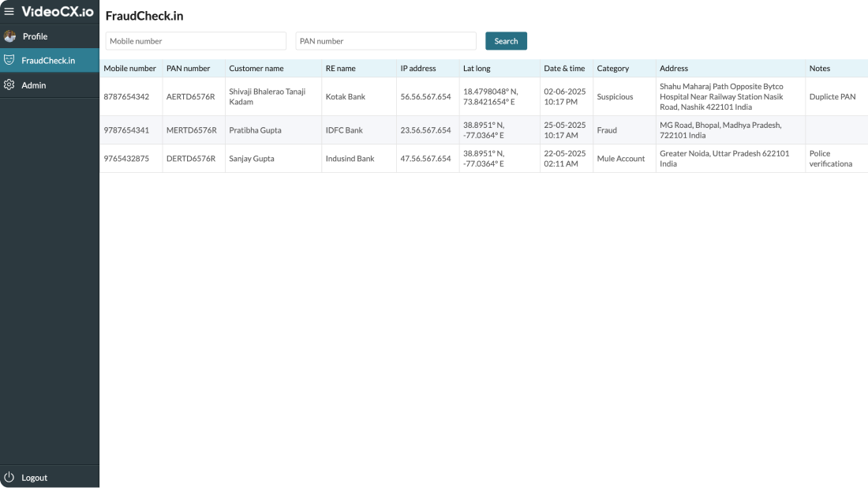Toggle the hamburger menu icon
868x488 pixels.
[x=9, y=11]
